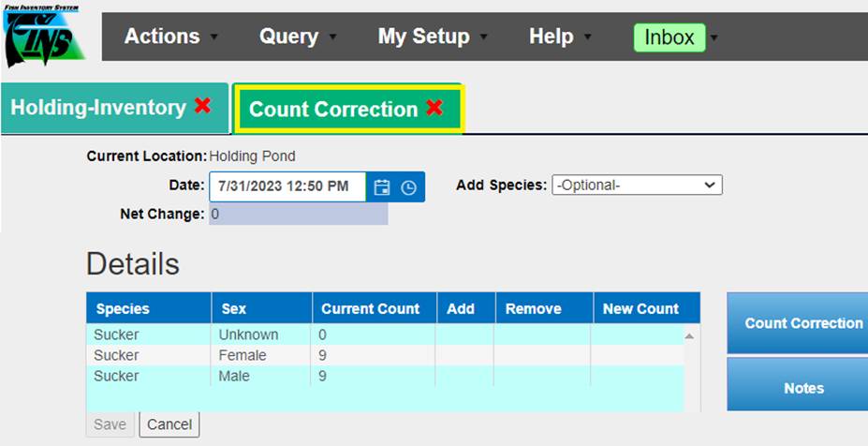The width and height of the screenshot is (868, 446).
Task: Click into the Date input field
Action: click(287, 186)
